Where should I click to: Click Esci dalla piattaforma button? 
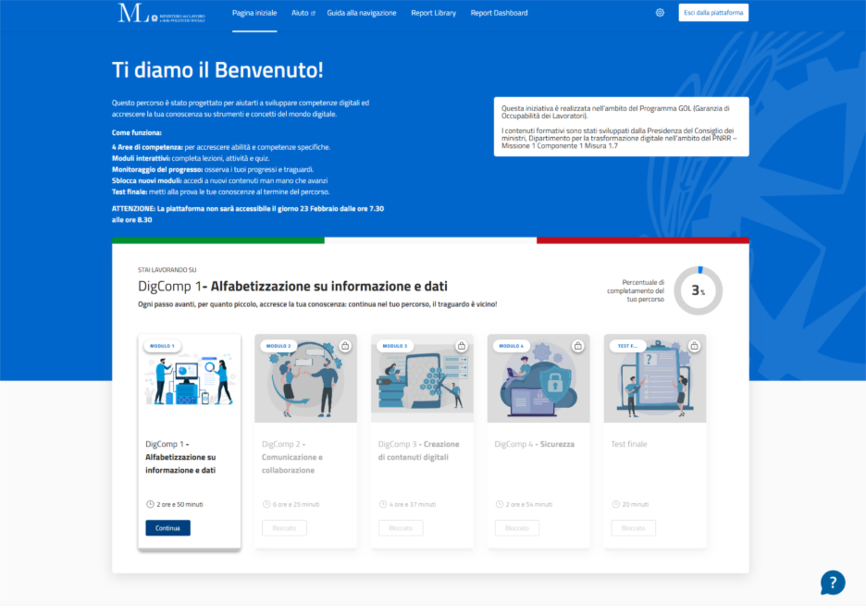tap(713, 13)
